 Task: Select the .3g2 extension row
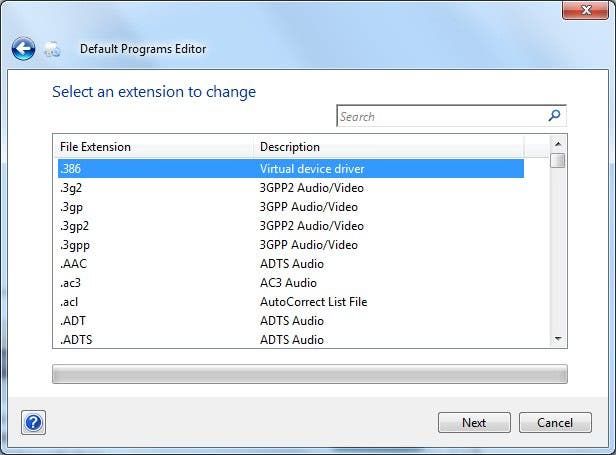coord(291,188)
